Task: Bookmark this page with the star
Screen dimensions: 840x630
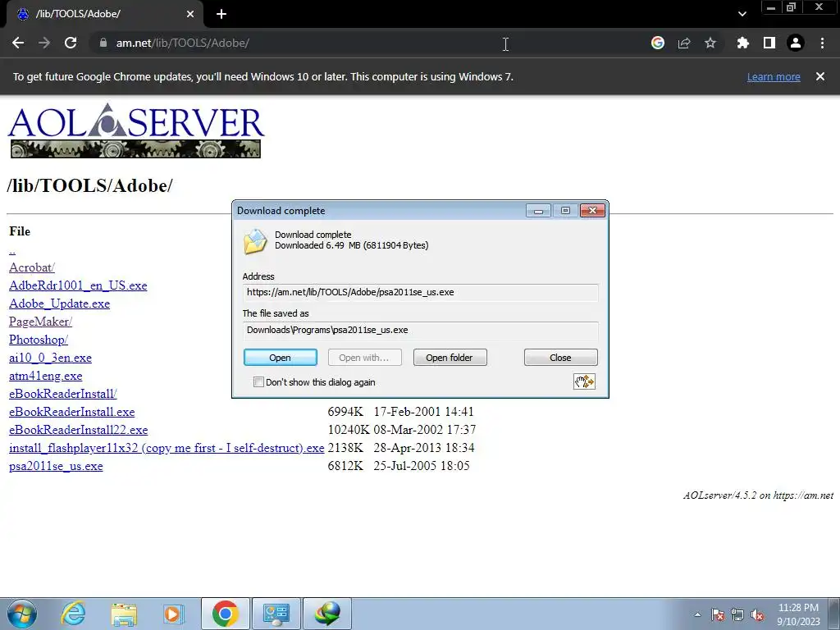Action: [x=710, y=43]
